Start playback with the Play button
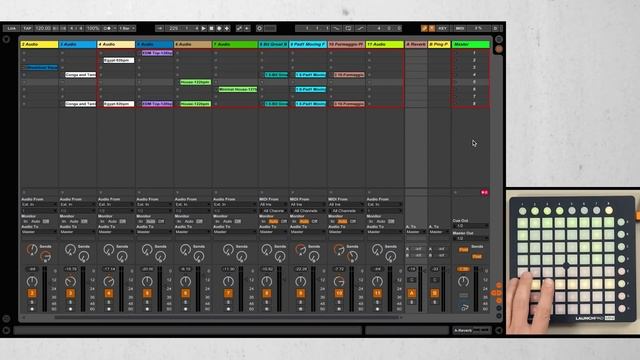Image resolution: width=640 pixels, height=360 pixels. coord(203,28)
